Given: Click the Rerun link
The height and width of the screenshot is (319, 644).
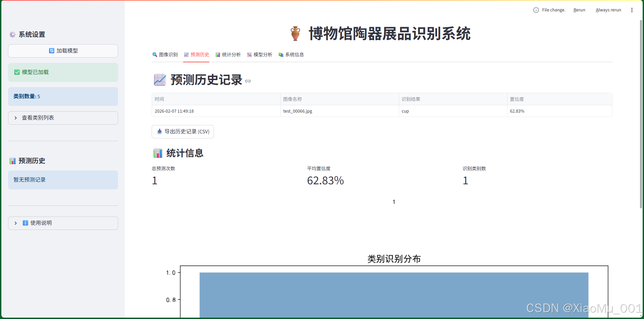Looking at the screenshot, I should point(579,10).
